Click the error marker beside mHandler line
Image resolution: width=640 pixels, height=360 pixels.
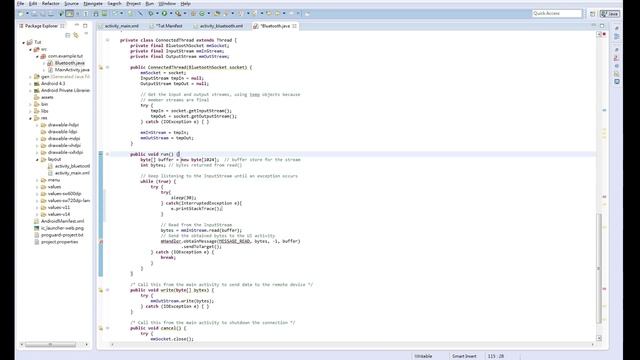(100, 241)
